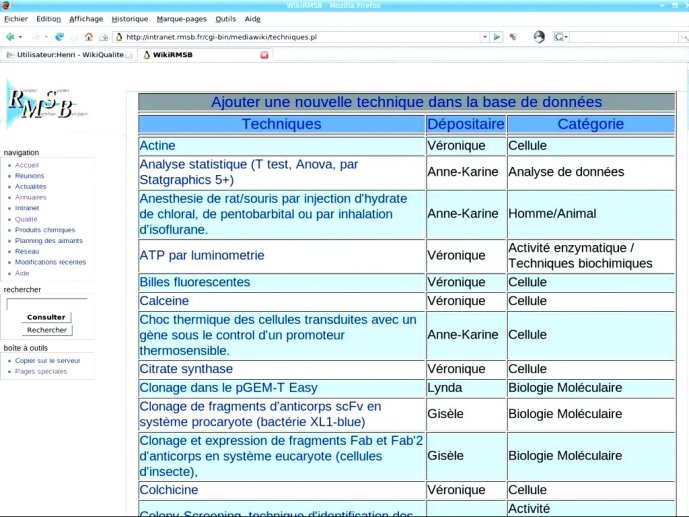This screenshot has width=689, height=517.
Task: Click the Rechercher button
Action: (47, 330)
